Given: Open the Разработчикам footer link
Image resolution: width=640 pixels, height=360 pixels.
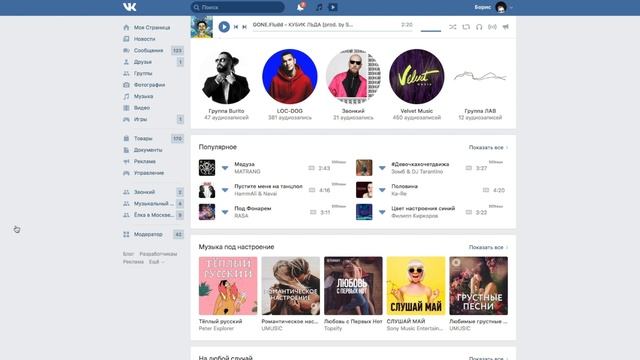Looking at the screenshot, I should (158, 254).
